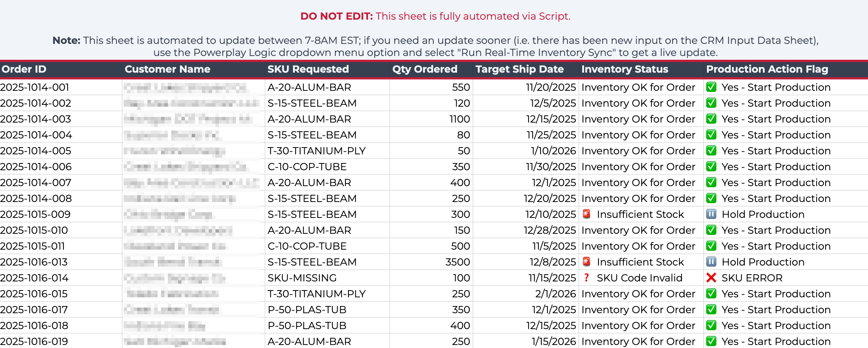Click green checkmark in the 2025-1016-017 row
Screen dimensions: 868x348
[711, 310]
